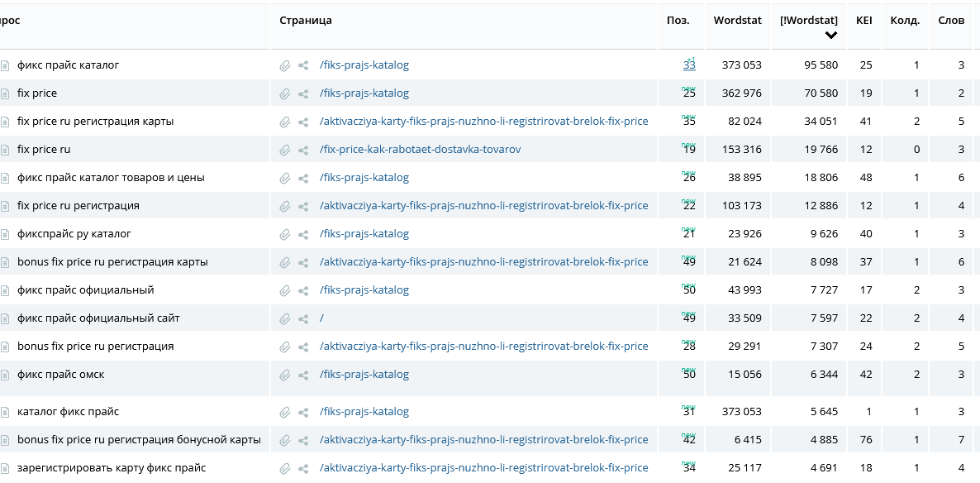
Task: Open the root "/" page link
Action: [321, 318]
